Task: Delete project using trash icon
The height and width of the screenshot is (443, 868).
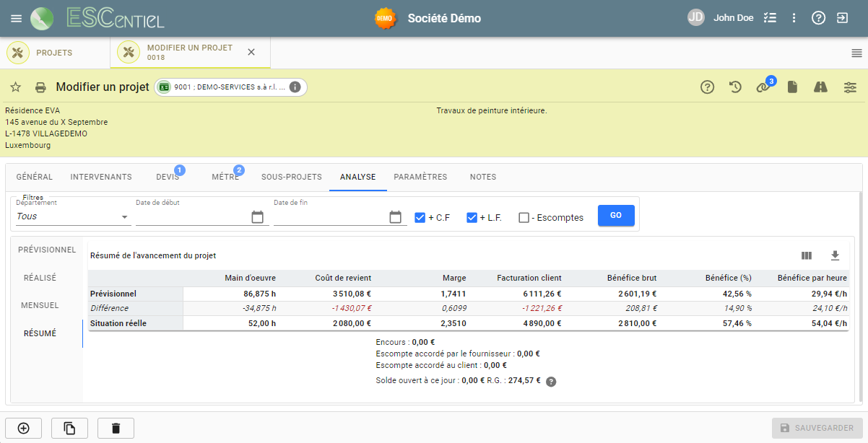Action: (116, 428)
